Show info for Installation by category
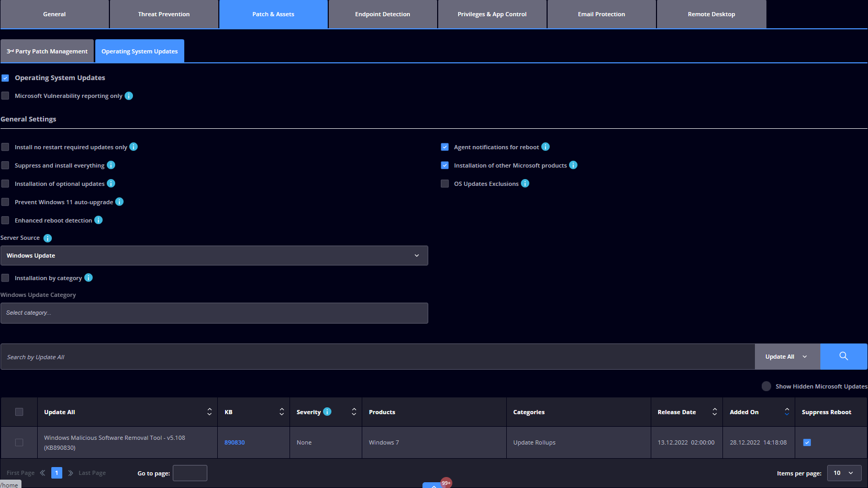 (88, 278)
